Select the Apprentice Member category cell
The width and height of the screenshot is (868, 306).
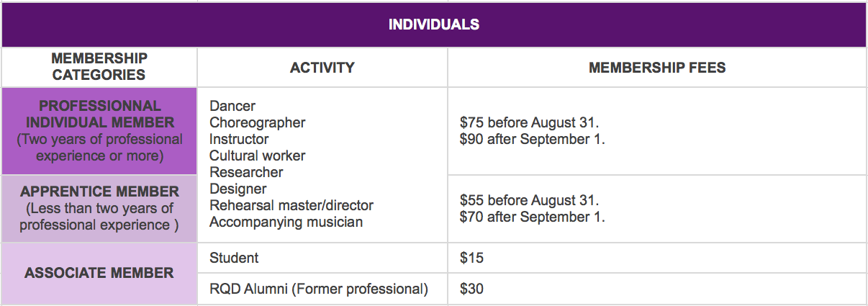(99, 209)
